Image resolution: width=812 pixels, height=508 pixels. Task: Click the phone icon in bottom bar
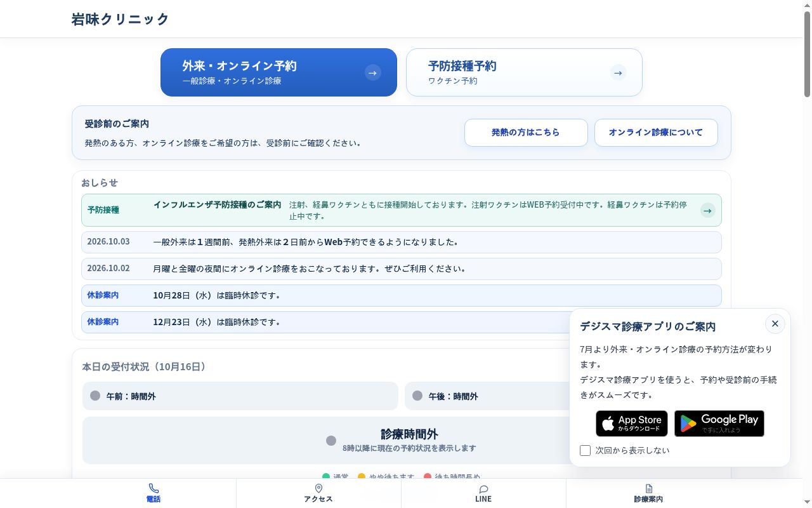[x=154, y=488]
